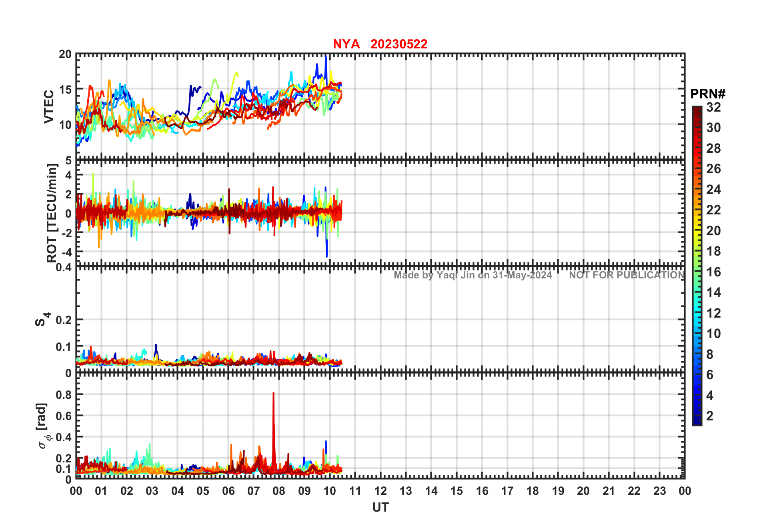Click the x-axis tick label '23'

[x=659, y=491]
